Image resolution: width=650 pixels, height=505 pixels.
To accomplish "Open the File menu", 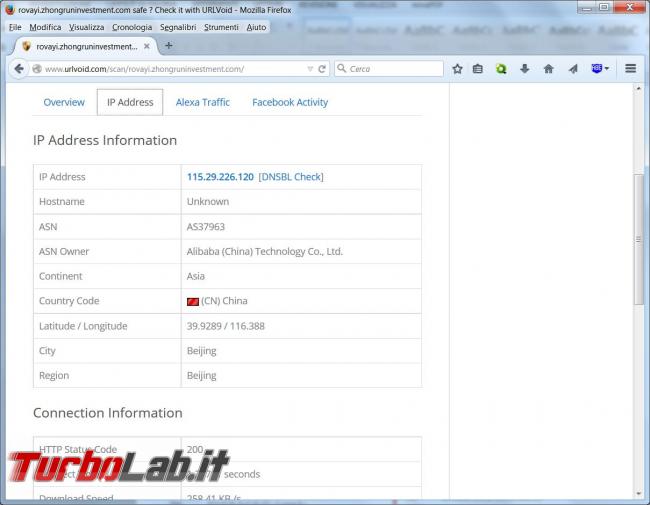I will 15,27.
